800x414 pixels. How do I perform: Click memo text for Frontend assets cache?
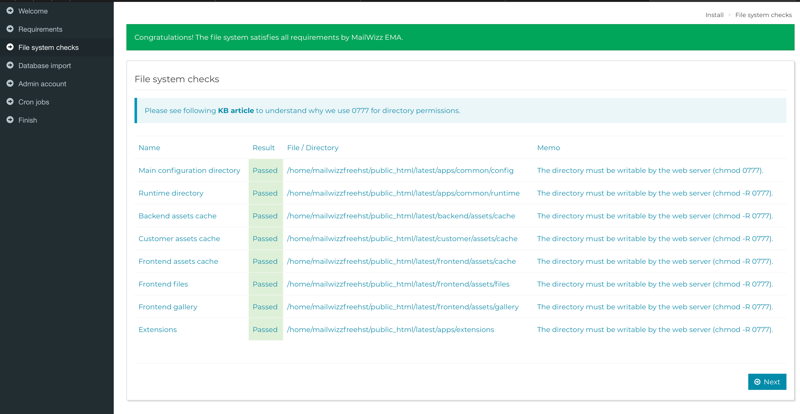tap(655, 261)
